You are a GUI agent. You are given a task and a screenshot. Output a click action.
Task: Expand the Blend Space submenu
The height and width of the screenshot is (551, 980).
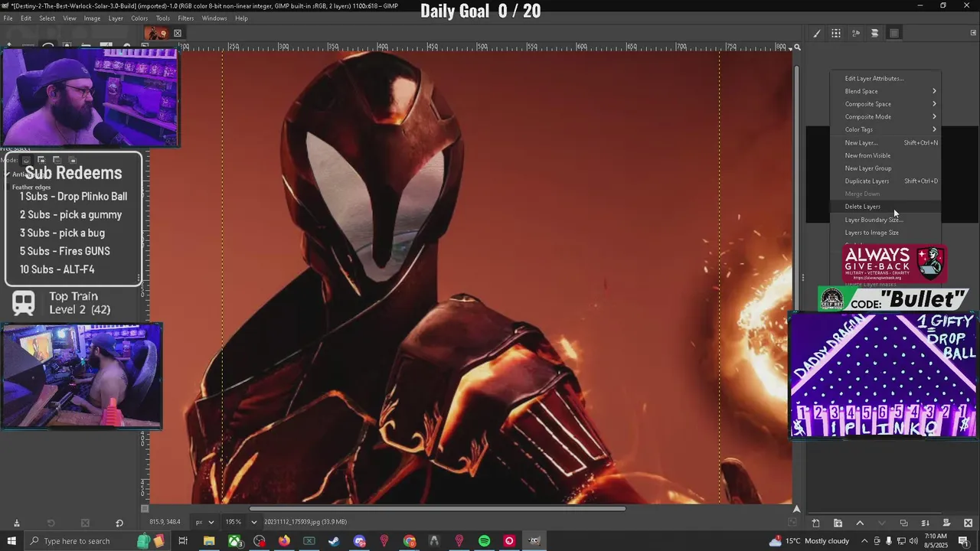(x=886, y=91)
